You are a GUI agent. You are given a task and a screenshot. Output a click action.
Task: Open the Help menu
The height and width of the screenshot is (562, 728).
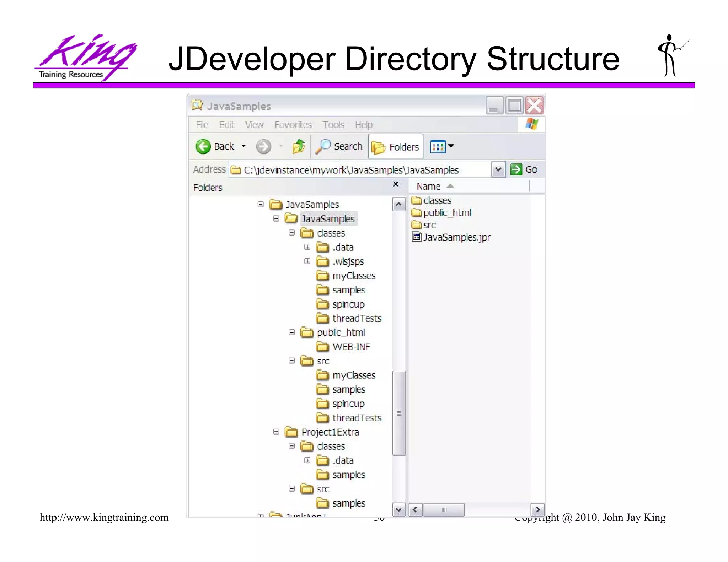click(364, 125)
